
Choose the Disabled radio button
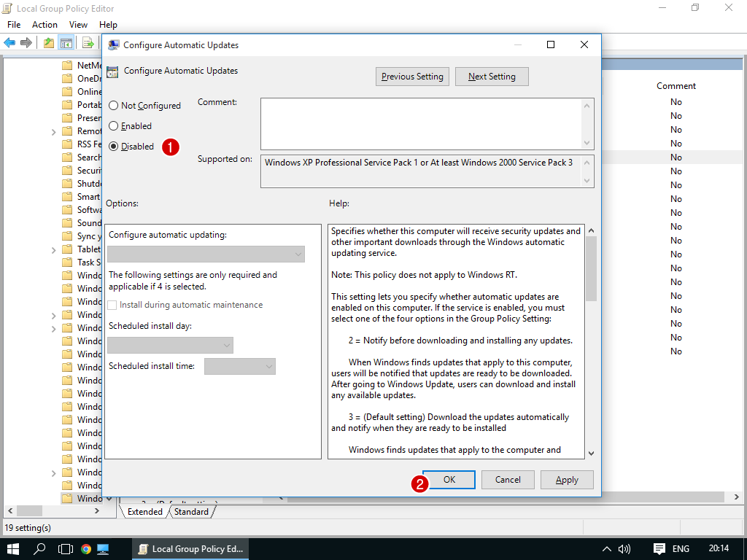114,147
